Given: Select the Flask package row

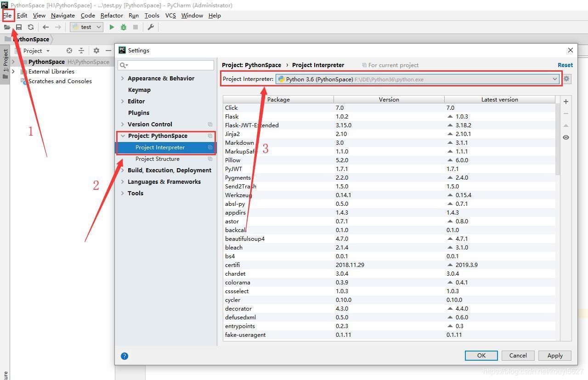Looking at the screenshot, I should 389,117.
